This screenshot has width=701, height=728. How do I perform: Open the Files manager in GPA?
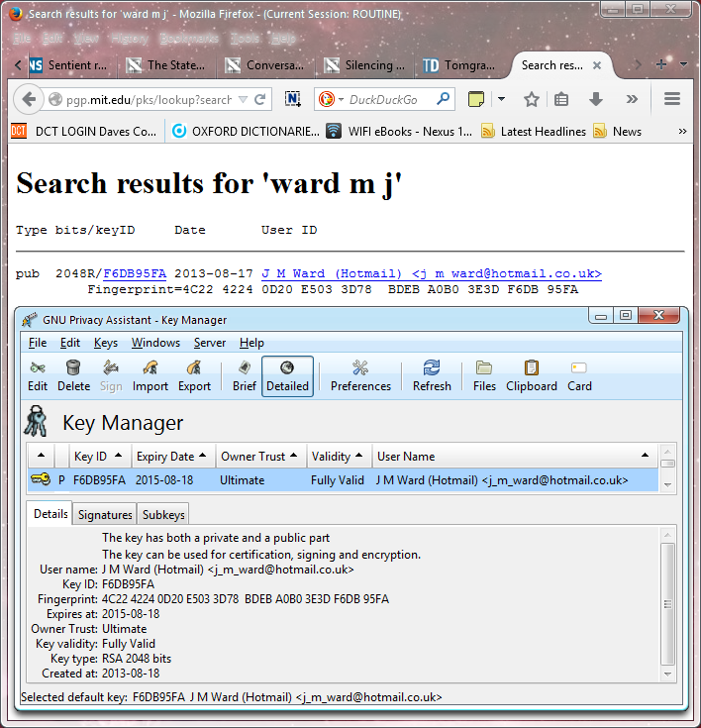[x=484, y=376]
